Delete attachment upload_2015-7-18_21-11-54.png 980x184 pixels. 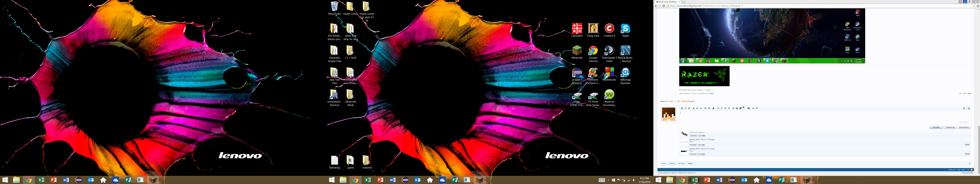click(x=967, y=144)
